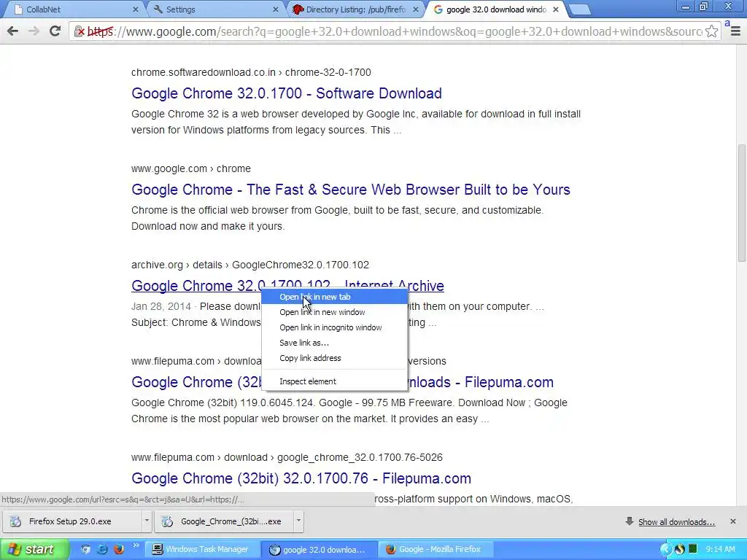
Task: Click the forward navigation arrow
Action: [x=34, y=31]
